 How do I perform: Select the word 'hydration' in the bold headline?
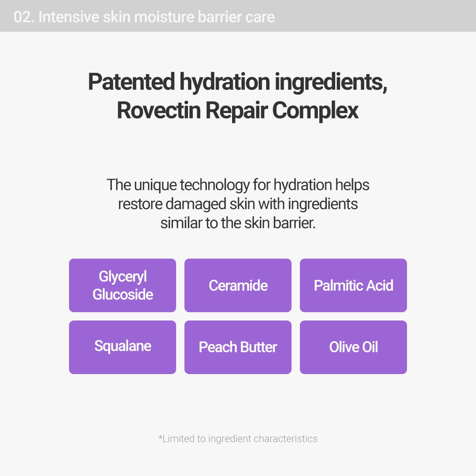[x=225, y=82]
